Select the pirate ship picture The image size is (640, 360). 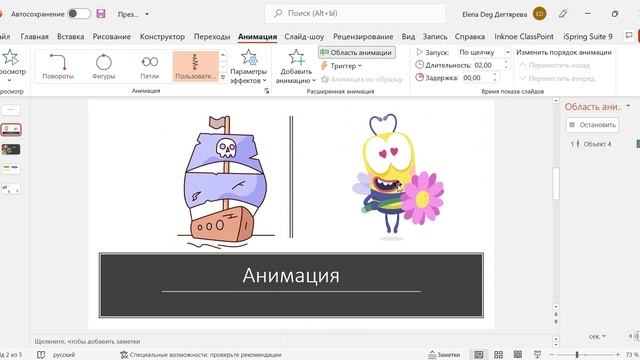226,182
